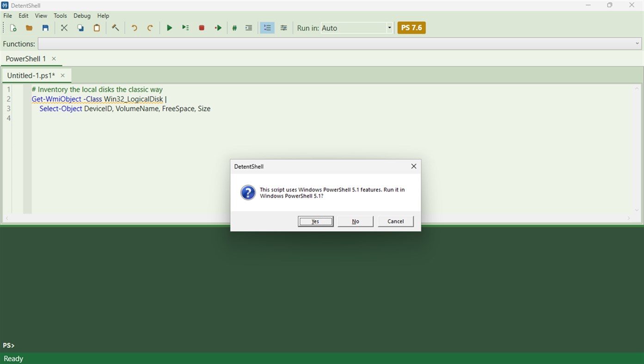Image resolution: width=644 pixels, height=364 pixels.
Task: Click the Select-Object cmdlet on line 3
Action: click(x=61, y=109)
